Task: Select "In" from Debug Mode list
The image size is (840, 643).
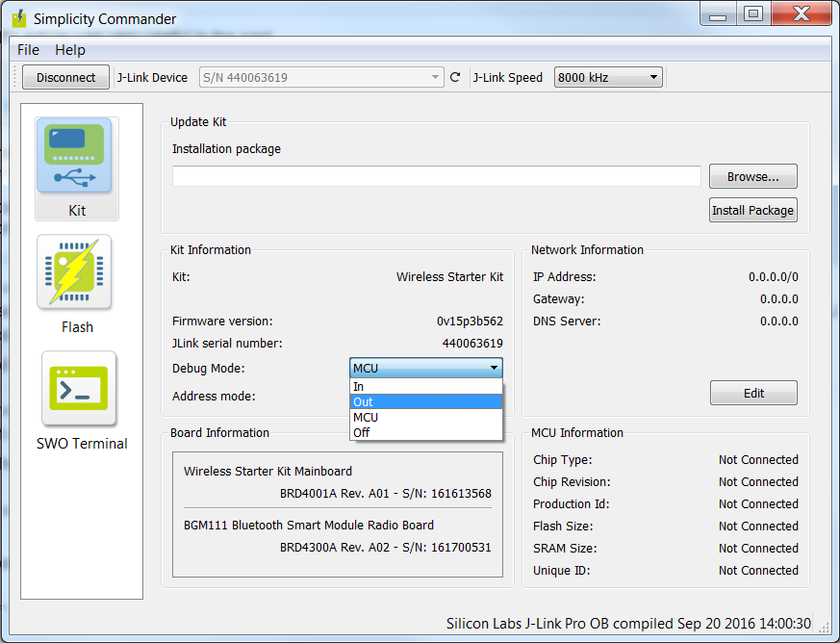Action: 425,386
